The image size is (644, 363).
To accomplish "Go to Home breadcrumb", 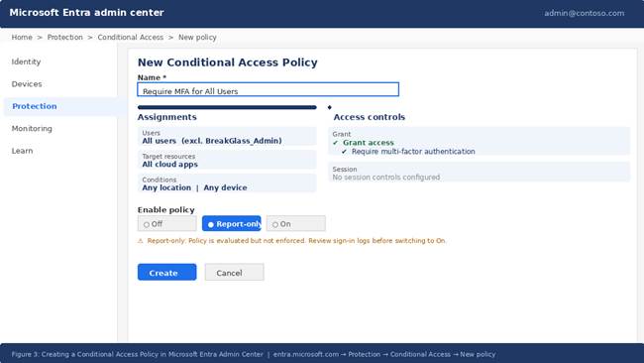I will coord(22,38).
